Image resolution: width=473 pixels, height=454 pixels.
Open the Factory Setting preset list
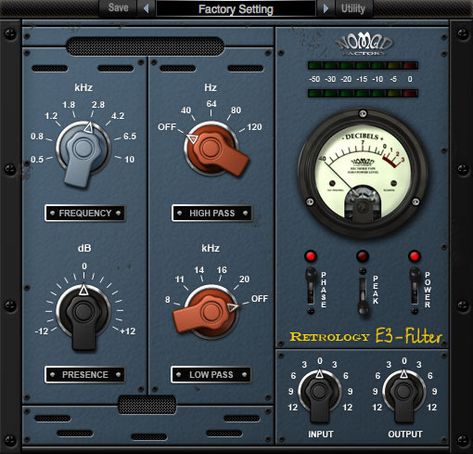pos(236,9)
